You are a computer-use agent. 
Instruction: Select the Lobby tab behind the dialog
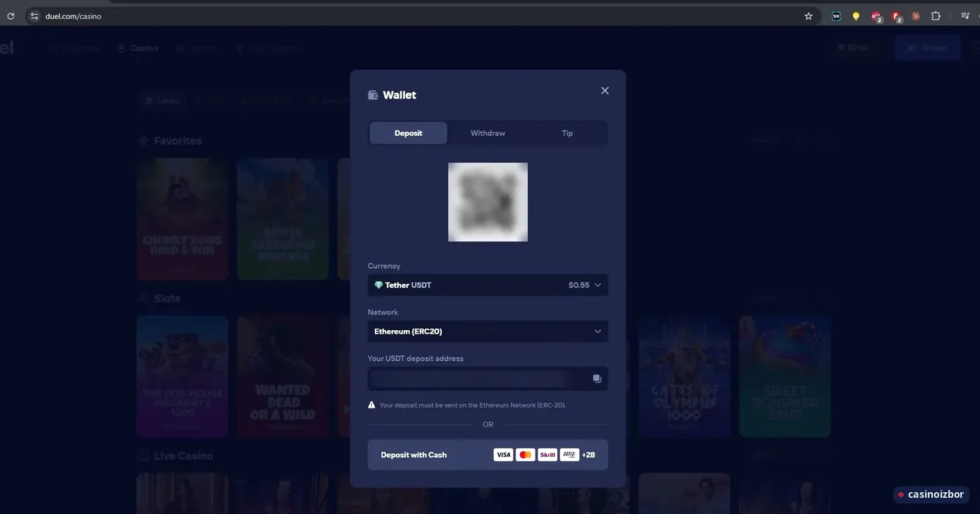(162, 101)
